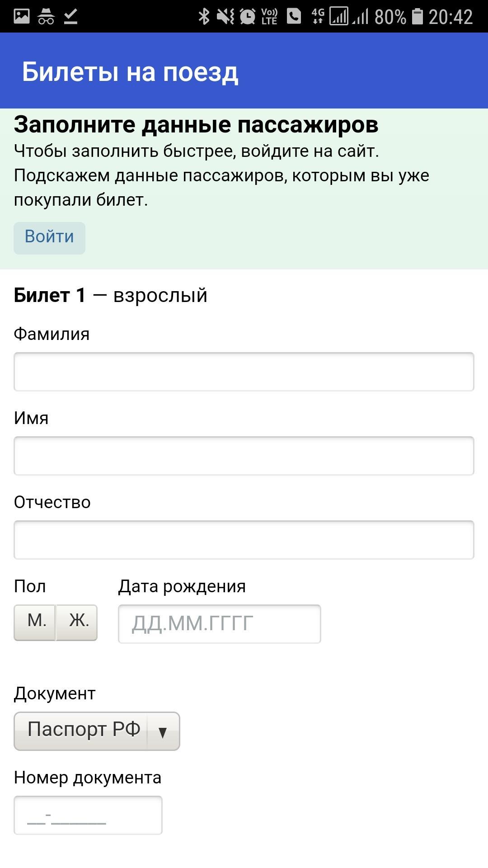
Task: Click the document dropdown arrow
Action: coord(163,731)
